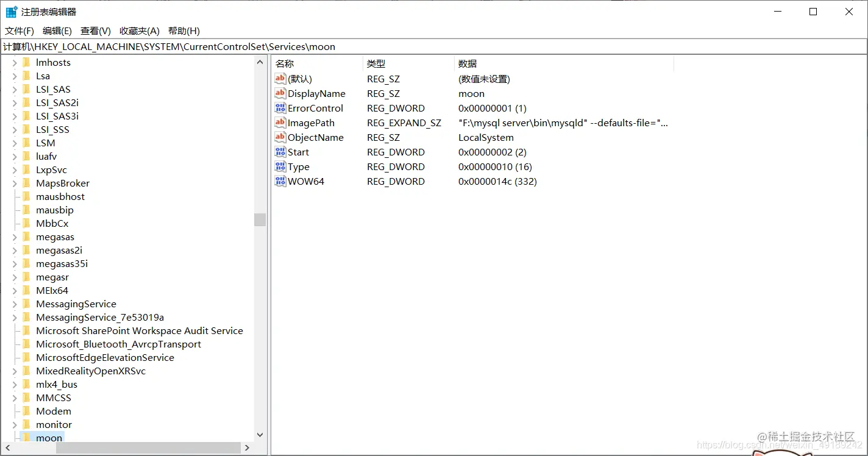Click the 0x0000014c (332) data cell
868x456 pixels.
pyautogui.click(x=497, y=181)
